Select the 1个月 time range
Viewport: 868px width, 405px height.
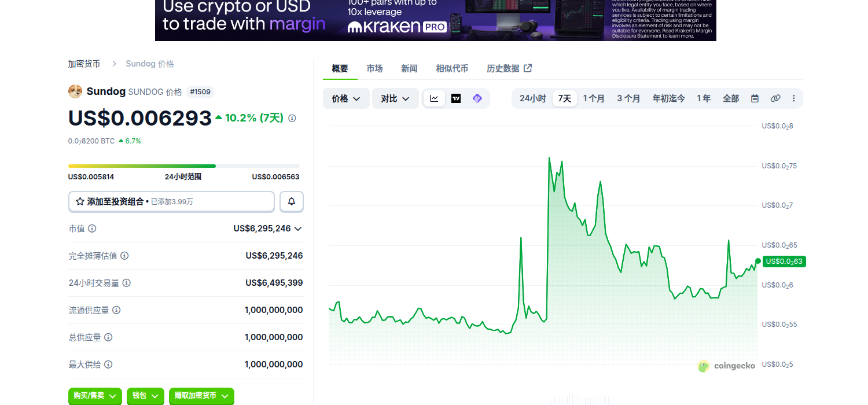click(x=594, y=98)
